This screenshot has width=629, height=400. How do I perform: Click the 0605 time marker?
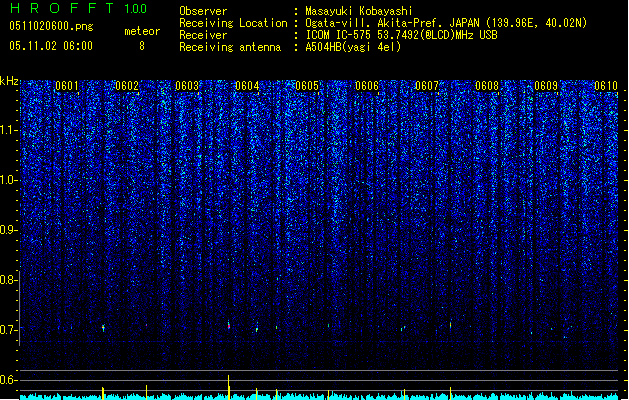click(x=307, y=86)
